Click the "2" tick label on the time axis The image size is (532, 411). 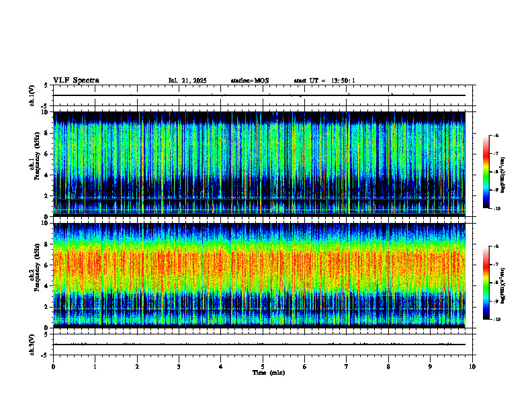(x=137, y=367)
